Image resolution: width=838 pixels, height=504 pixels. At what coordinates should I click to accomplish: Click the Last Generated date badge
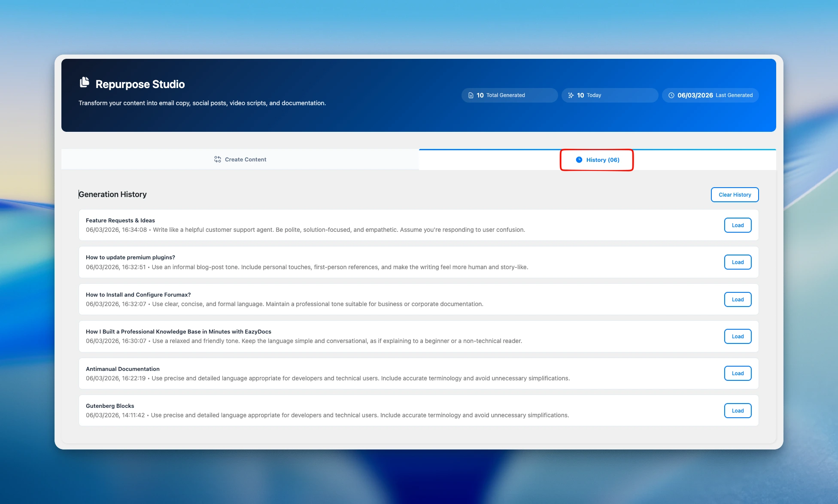[710, 95]
